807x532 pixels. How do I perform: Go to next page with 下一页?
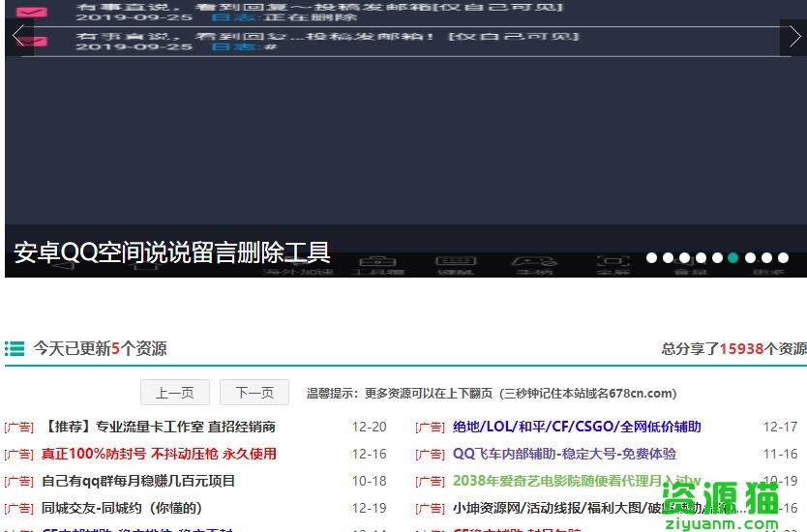[254, 393]
